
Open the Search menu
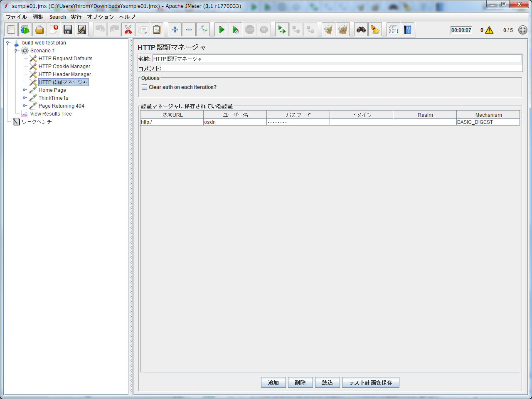click(58, 17)
